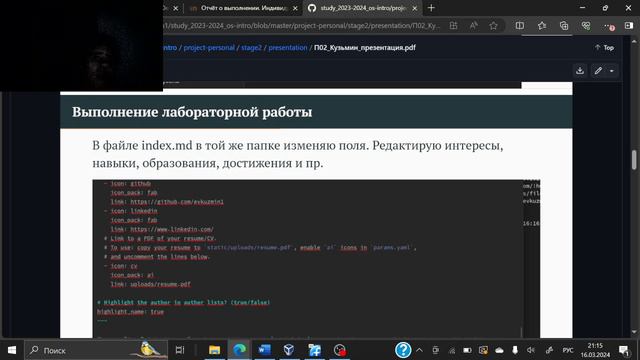The image size is (640, 360).
Task: Open the apps grid icon in address bar
Action: pos(453,26)
